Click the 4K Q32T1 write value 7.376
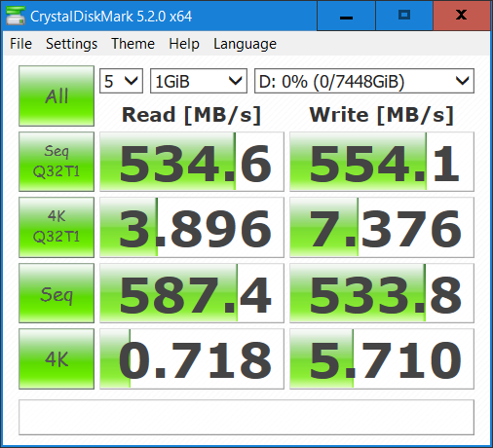493x448 pixels. (382, 227)
